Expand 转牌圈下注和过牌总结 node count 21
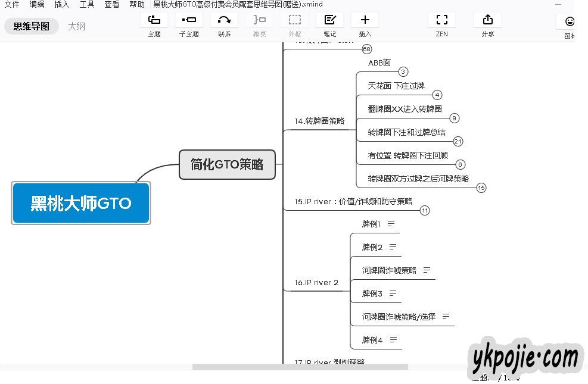The width and height of the screenshot is (588, 384). point(458,142)
